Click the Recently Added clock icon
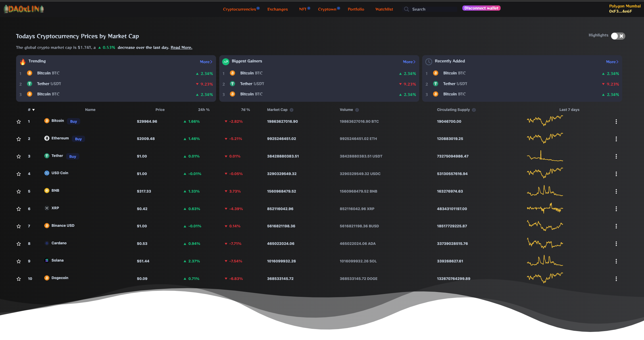Screen dimensions: 644x340 [x=428, y=62]
